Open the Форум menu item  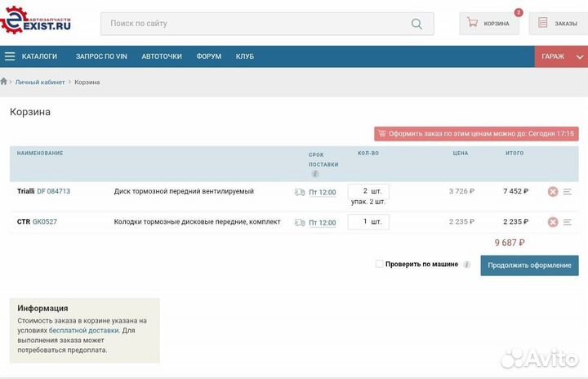pos(208,56)
